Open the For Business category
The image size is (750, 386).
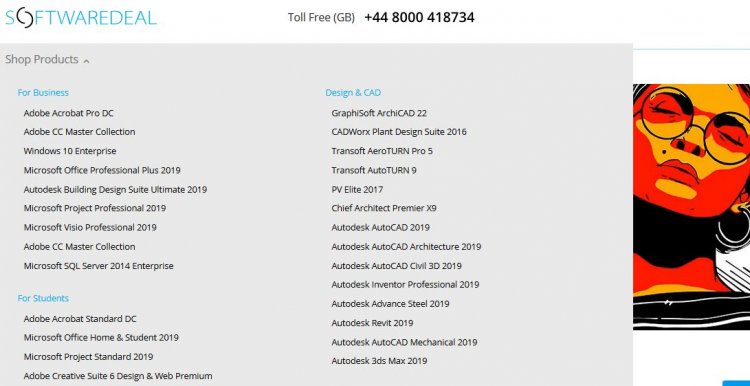(43, 92)
